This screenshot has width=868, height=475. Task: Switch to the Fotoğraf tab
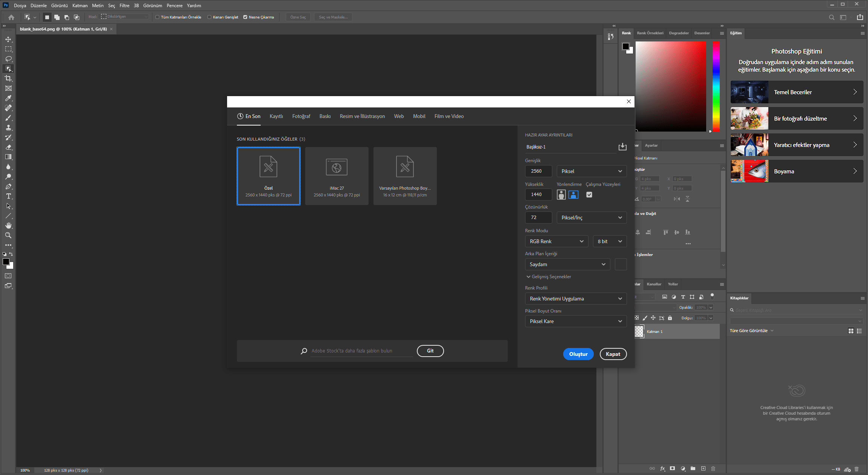click(x=301, y=116)
